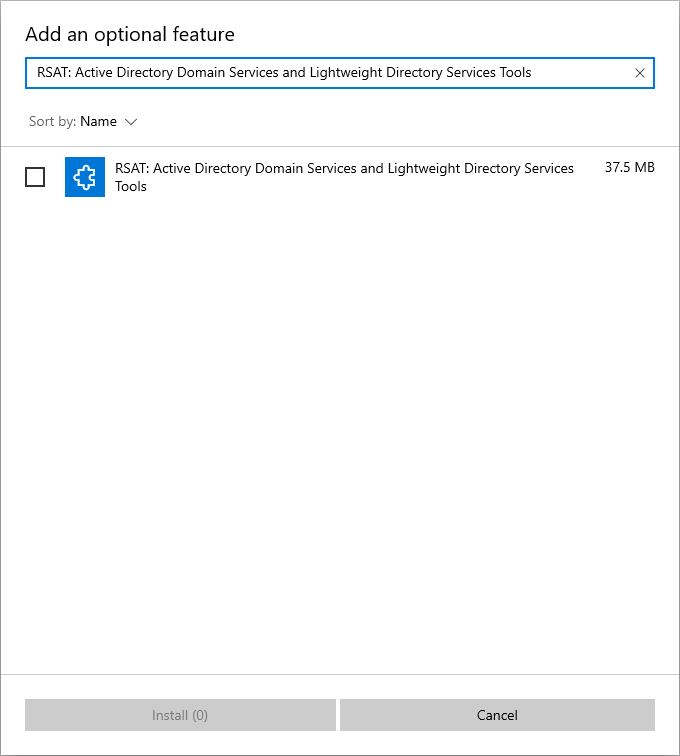Place cursor in the RSAT search text
Image resolution: width=680 pixels, height=756 pixels.
click(x=284, y=72)
